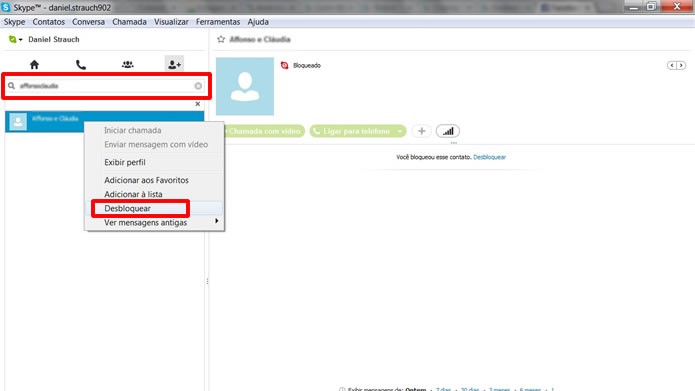This screenshot has height=391, width=695.
Task: Open the Visualizar menu
Action: coord(171,22)
